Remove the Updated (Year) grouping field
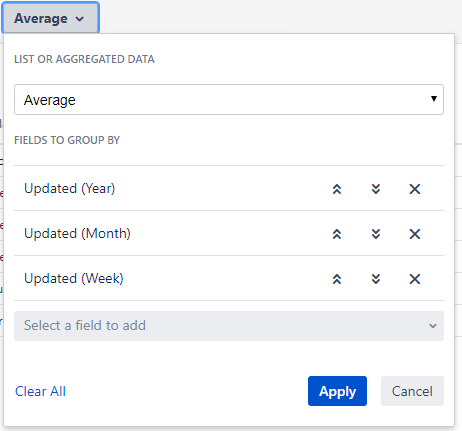Image resolution: width=462 pixels, height=431 pixels. click(x=415, y=189)
